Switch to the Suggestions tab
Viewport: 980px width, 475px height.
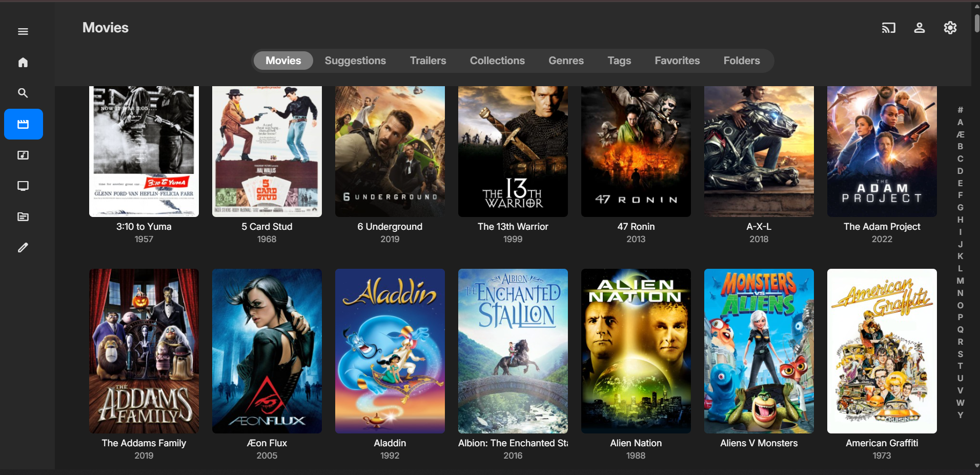355,61
